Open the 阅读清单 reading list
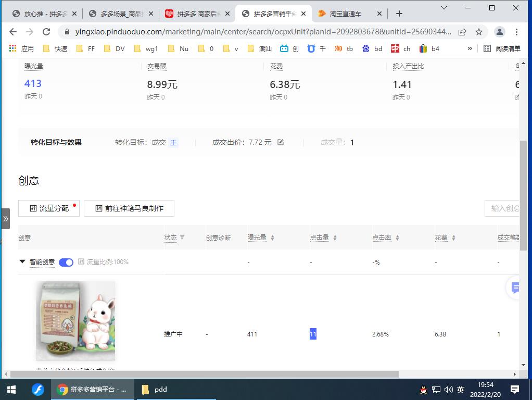The height and width of the screenshot is (400, 532). [x=502, y=48]
